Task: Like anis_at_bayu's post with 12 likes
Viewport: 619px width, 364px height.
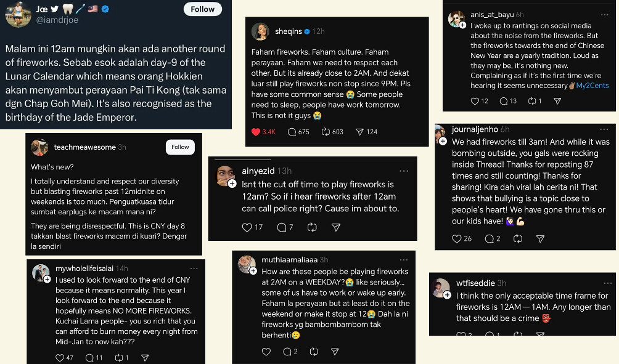Action: pos(475,101)
